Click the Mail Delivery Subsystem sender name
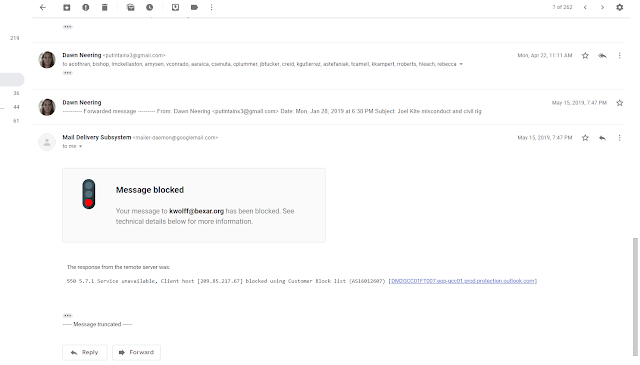Screen dimensions: 640x365 [x=97, y=138]
